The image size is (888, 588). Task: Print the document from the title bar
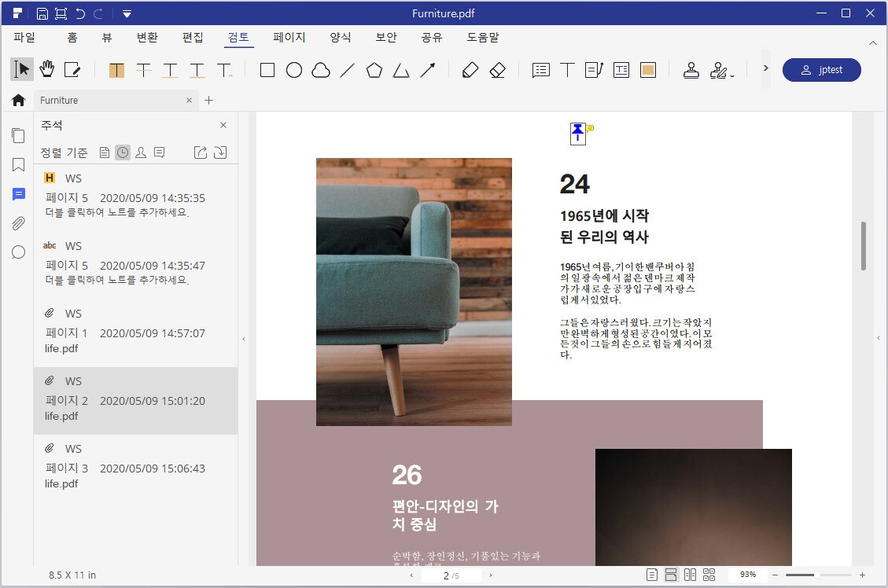[61, 13]
